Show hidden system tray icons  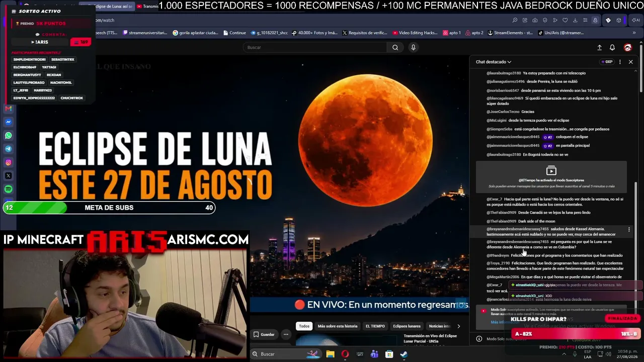(563, 354)
